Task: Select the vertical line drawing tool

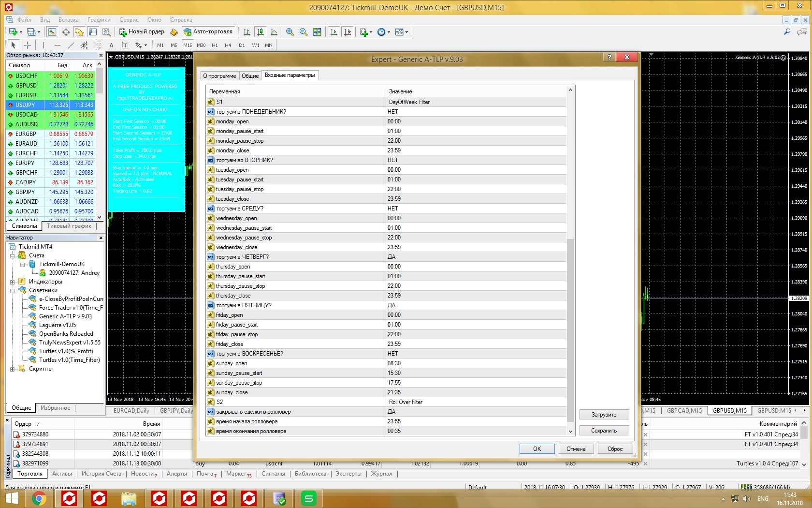Action: [43, 45]
